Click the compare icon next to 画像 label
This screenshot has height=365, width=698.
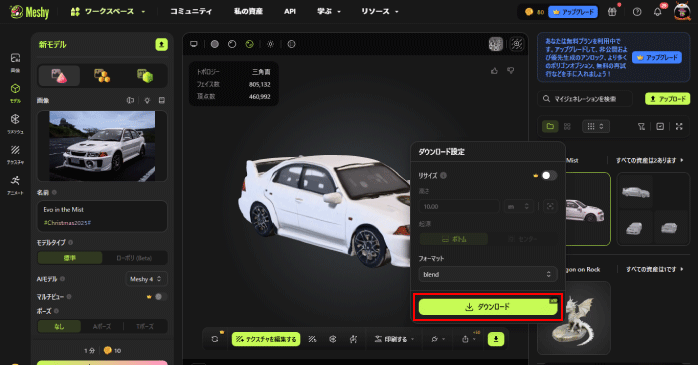pyautogui.click(x=130, y=101)
